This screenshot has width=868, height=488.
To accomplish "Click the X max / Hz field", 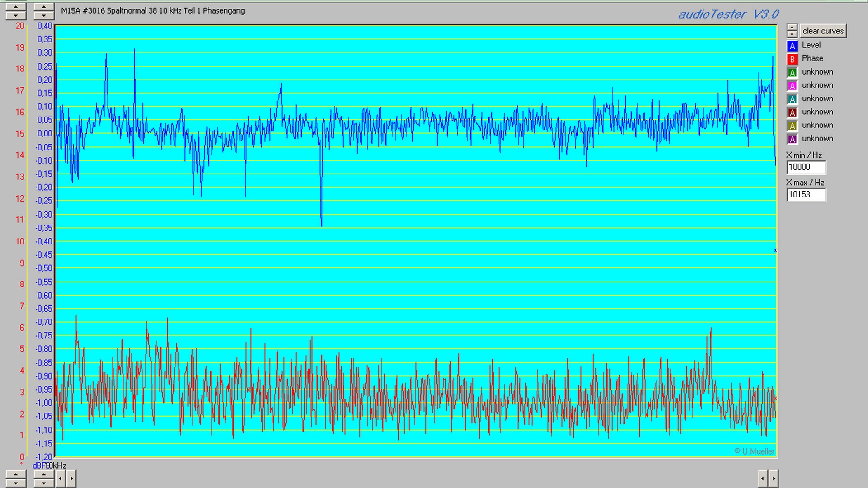I will coord(806,195).
